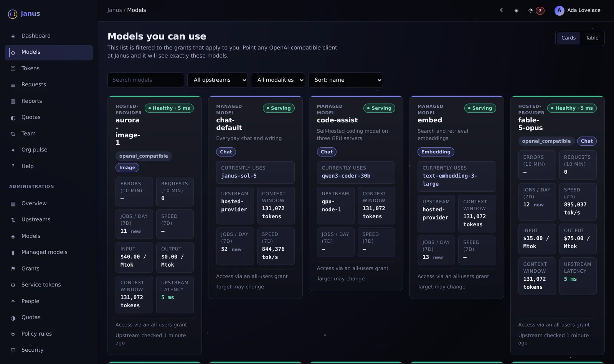The height and width of the screenshot is (364, 614).
Task: Click the Image tag on aurora-image-1
Action: [127, 168]
